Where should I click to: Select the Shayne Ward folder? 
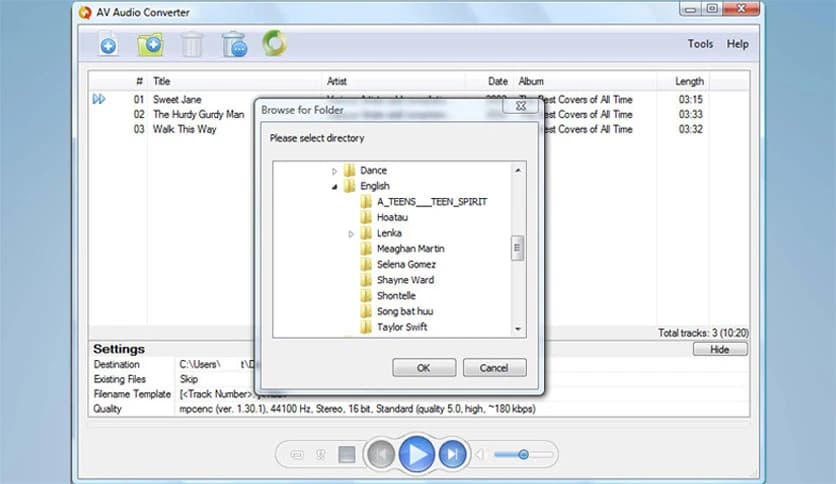[405, 280]
